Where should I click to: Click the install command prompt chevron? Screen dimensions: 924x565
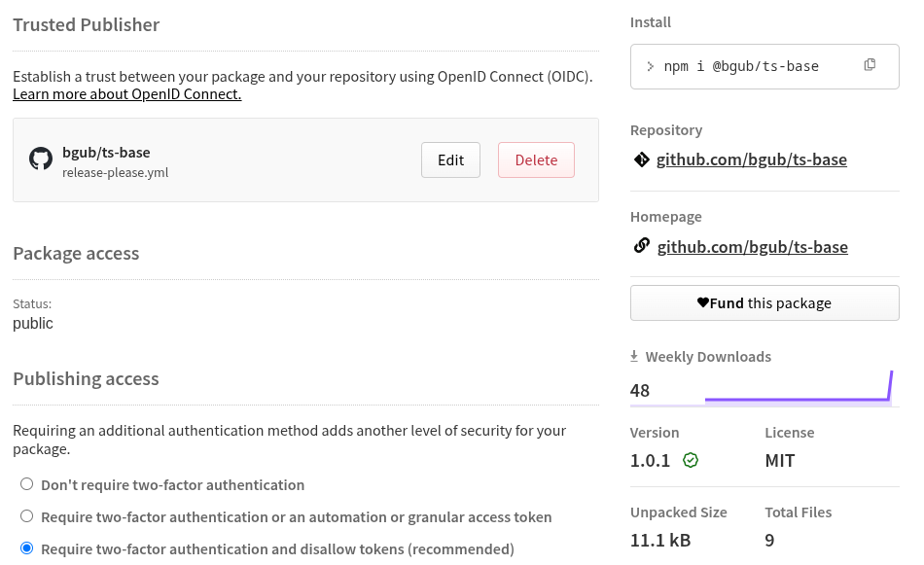(650, 66)
